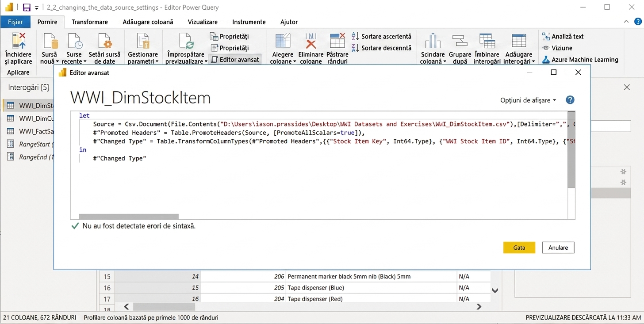Click the Păstrare rânduri icon
644x324 pixels.
tap(337, 41)
